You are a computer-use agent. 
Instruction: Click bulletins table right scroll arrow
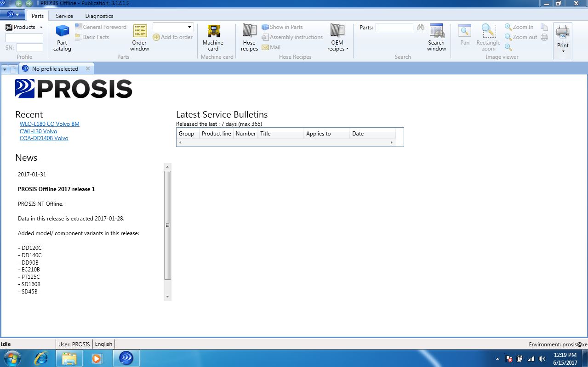[x=392, y=142]
